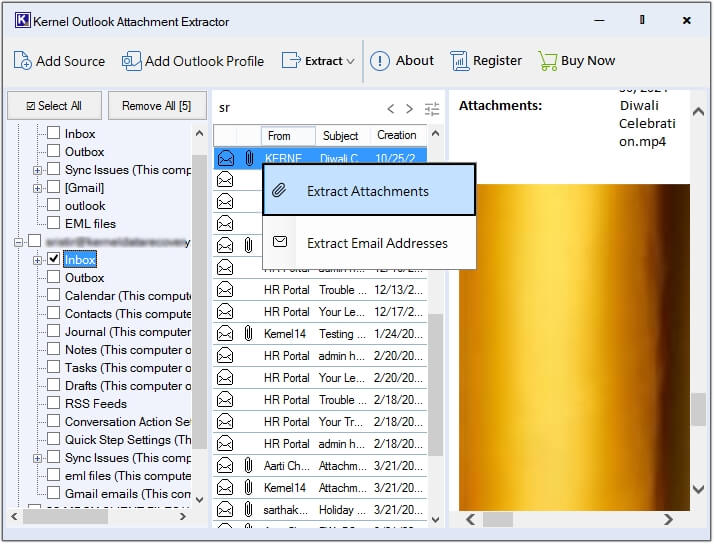The image size is (714, 544).
Task: Expand the upper Sync Issues folder
Action: click(37, 170)
